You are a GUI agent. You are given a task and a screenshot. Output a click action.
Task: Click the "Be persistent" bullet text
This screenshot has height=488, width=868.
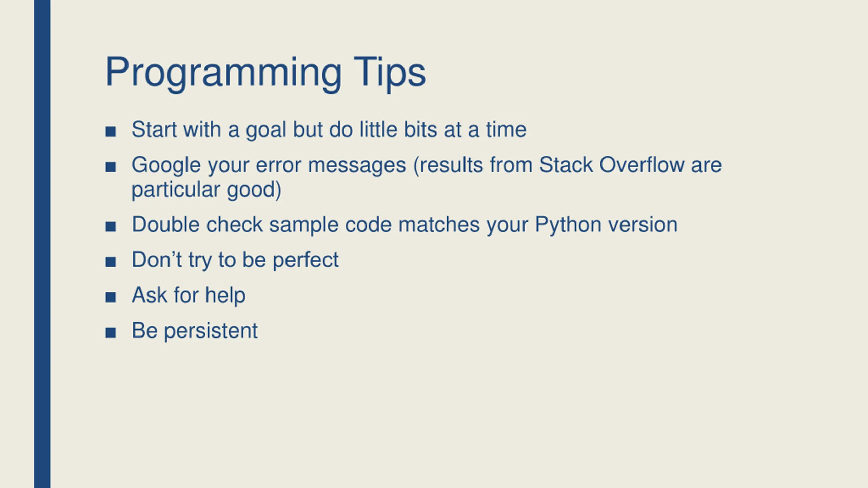coord(195,331)
